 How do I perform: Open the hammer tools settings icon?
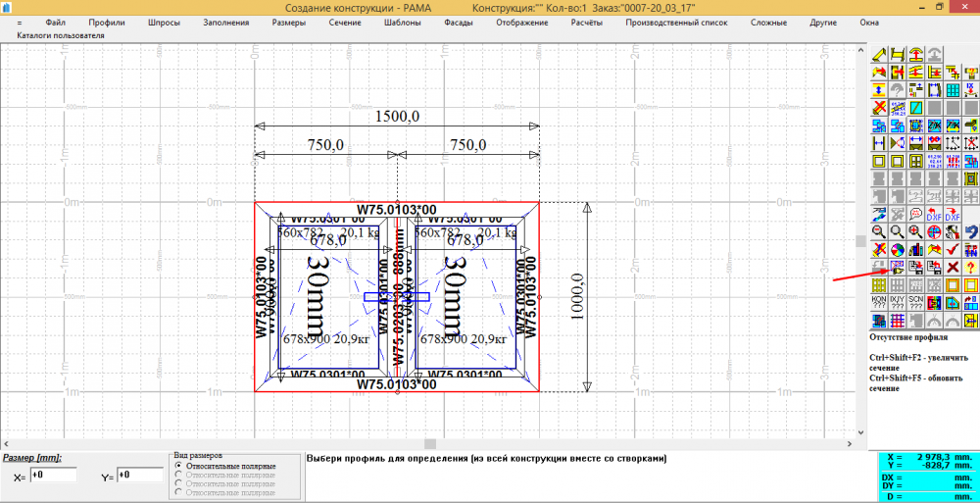point(954,230)
